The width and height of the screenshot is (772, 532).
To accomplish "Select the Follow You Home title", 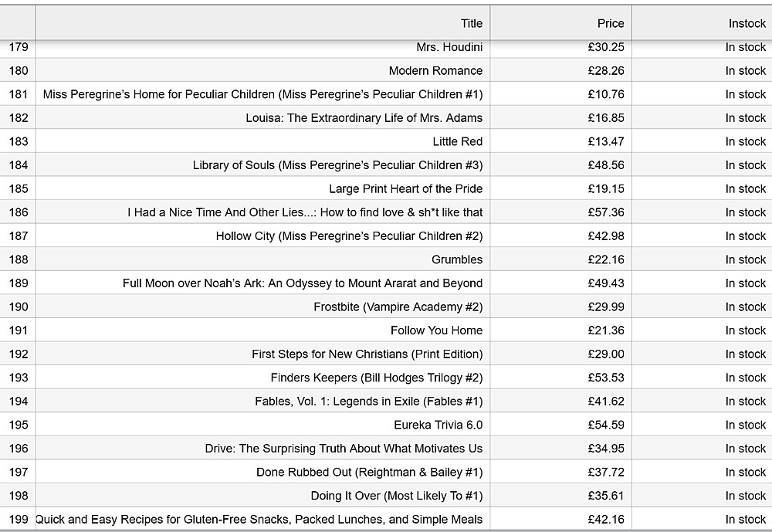I will click(436, 330).
